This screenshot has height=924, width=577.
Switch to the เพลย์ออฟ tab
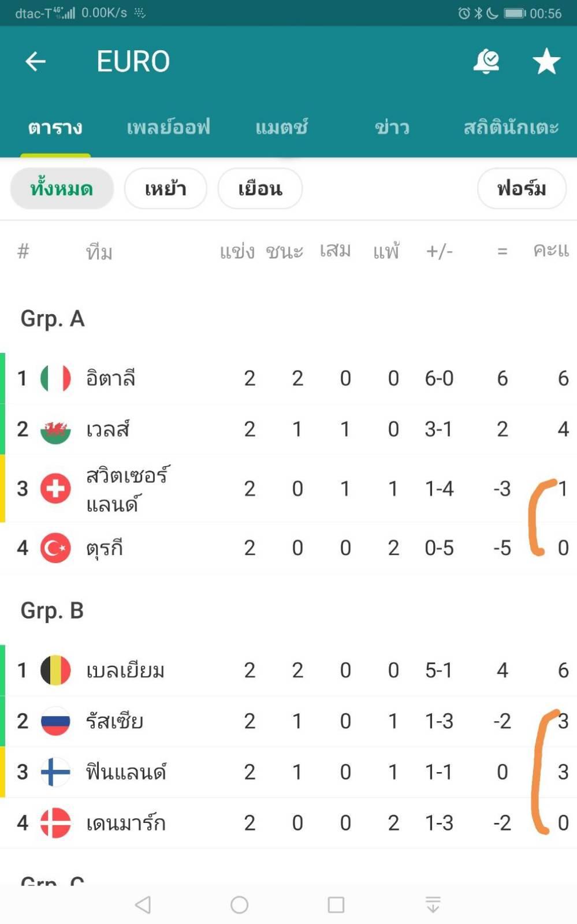168,127
